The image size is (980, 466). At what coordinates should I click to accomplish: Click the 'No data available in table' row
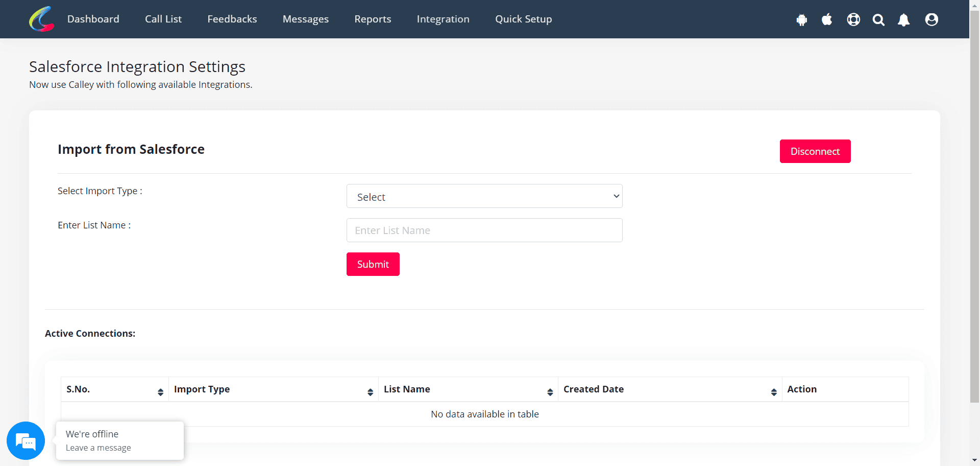485,414
